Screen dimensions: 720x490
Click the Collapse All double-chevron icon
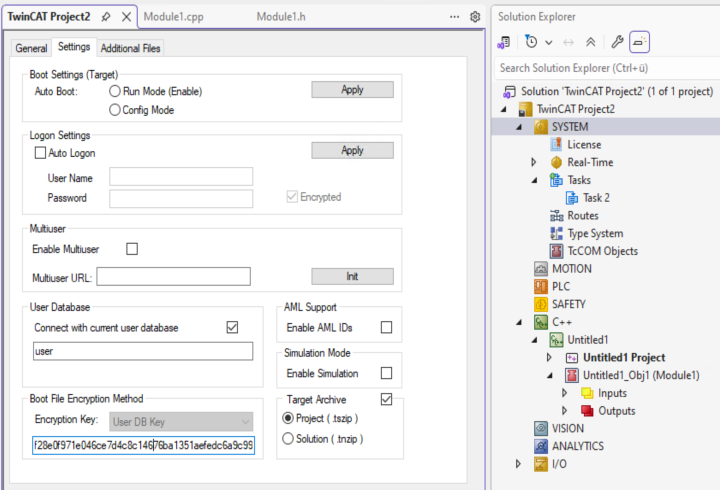pyautogui.click(x=591, y=42)
